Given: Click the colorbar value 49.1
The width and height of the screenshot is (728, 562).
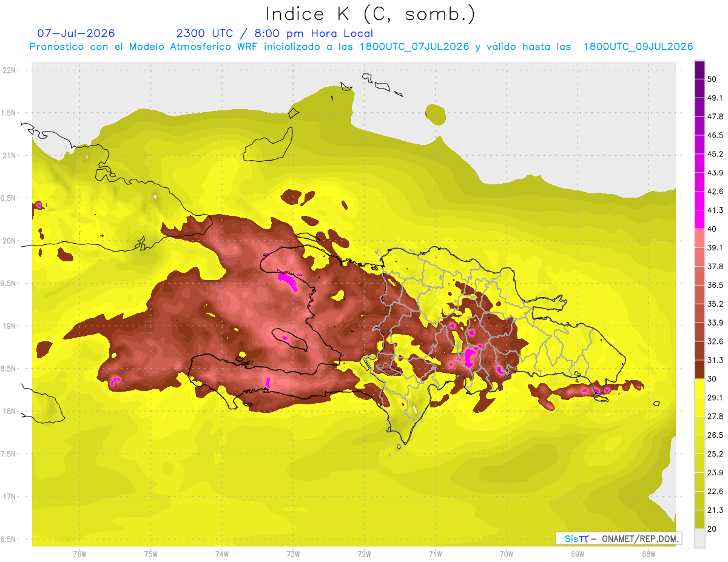Looking at the screenshot, I should pyautogui.click(x=715, y=98).
